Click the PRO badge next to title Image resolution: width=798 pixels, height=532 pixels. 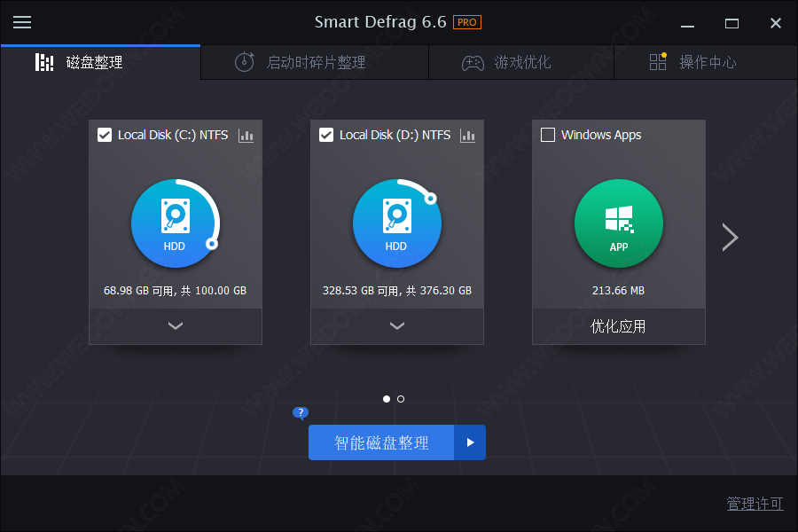tap(466, 22)
